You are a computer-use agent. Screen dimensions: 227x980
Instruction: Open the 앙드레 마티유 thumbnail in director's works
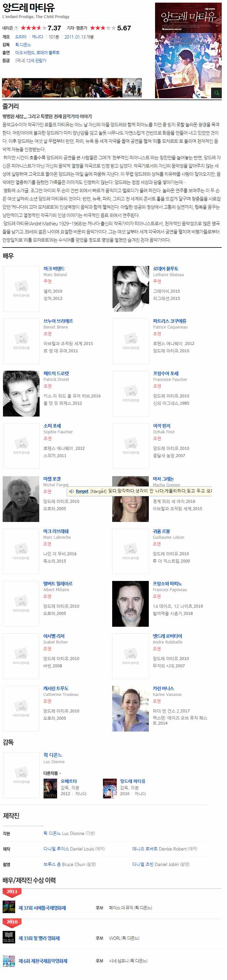(x=110, y=788)
